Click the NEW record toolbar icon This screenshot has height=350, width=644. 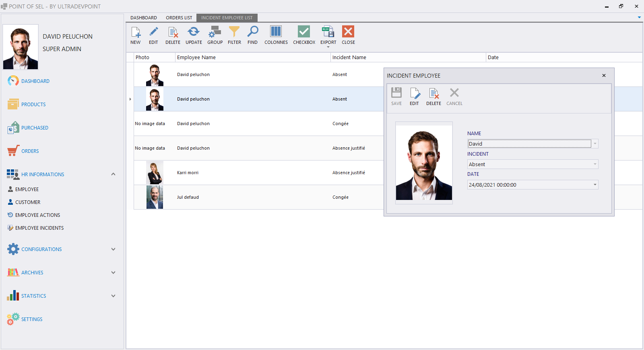point(136,32)
